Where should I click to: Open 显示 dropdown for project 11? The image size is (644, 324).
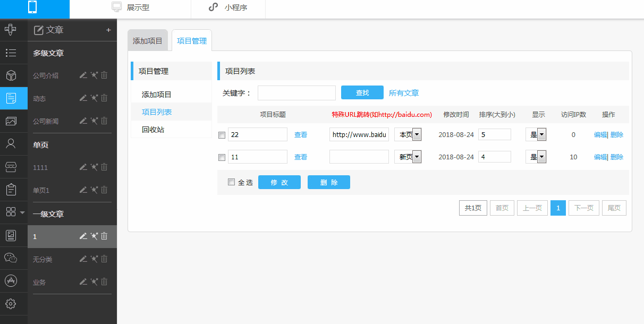point(536,157)
